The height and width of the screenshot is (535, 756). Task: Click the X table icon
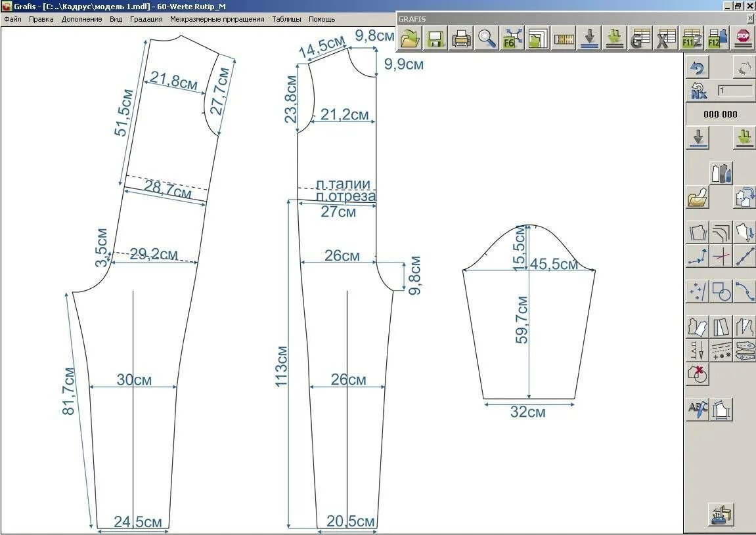(x=666, y=38)
